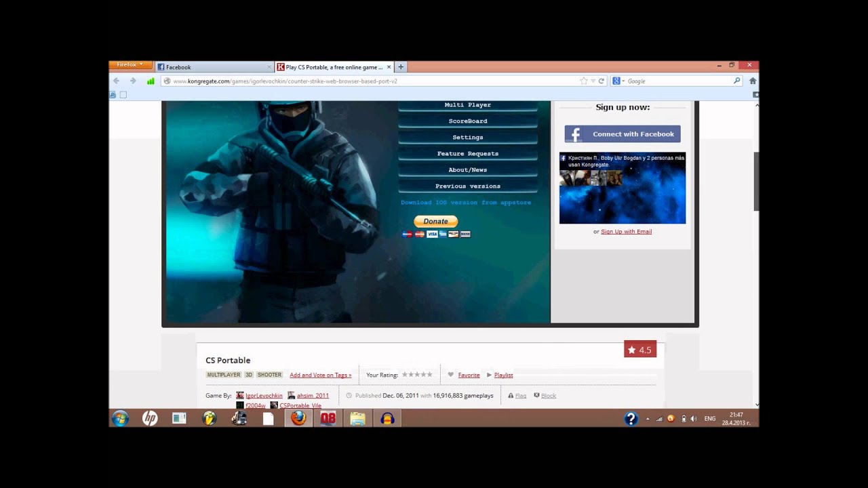
Task: Open the red 08 taskbar app
Action: pos(328,418)
